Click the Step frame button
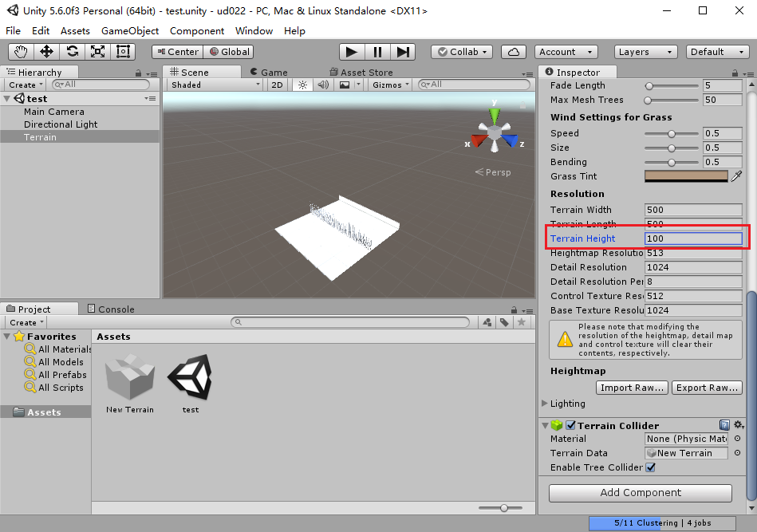The image size is (757, 532). coord(403,52)
